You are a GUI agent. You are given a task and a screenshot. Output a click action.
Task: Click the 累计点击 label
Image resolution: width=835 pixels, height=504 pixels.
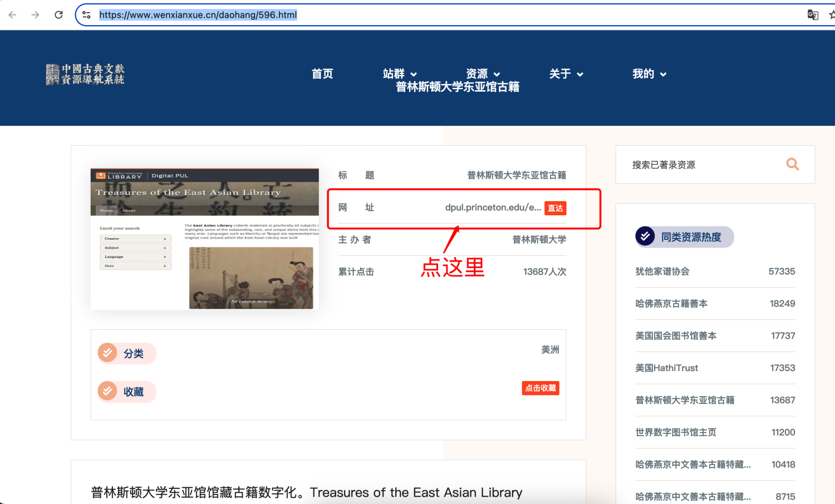point(356,272)
